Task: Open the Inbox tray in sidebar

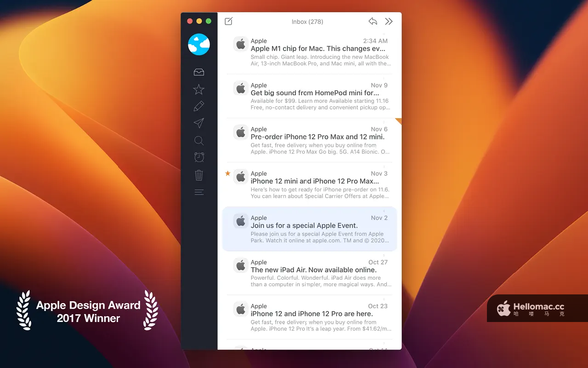Action: coord(199,72)
